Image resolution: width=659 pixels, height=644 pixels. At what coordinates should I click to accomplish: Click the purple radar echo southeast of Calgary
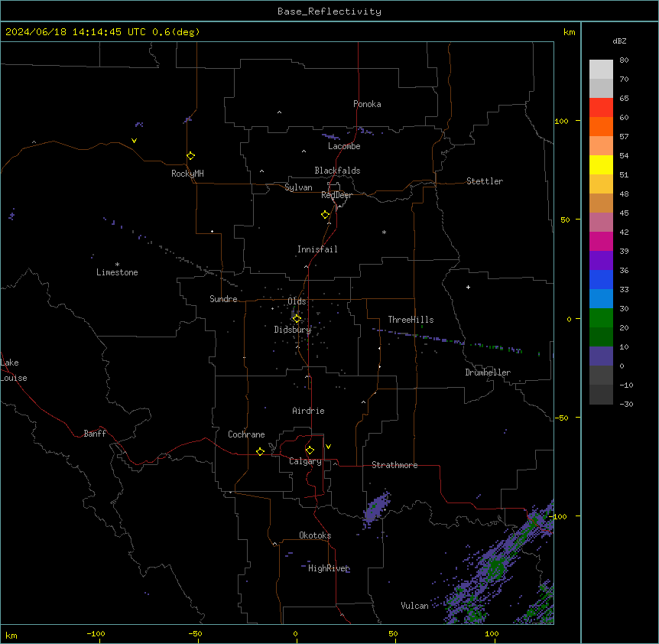(376, 508)
